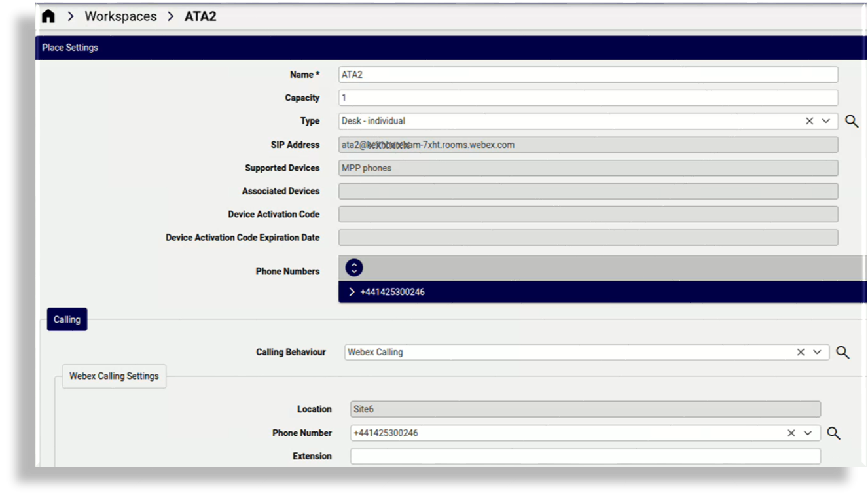Image resolution: width=868 pixels, height=498 pixels.
Task: Open the Calling Behaviour dropdown
Action: pyautogui.click(x=816, y=351)
